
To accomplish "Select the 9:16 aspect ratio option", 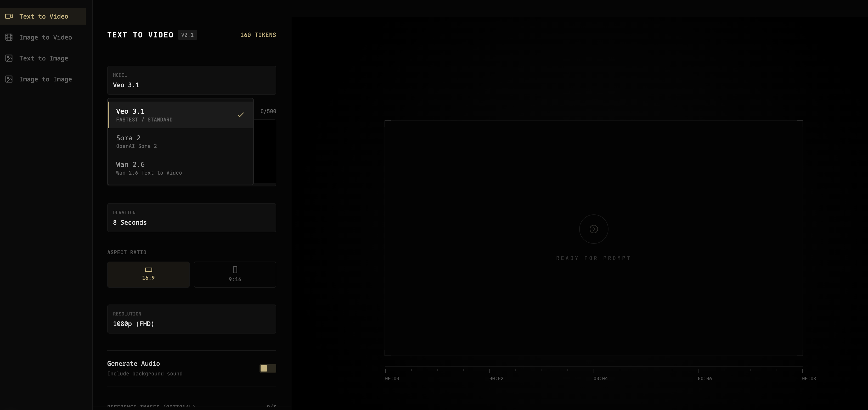I will pyautogui.click(x=235, y=274).
